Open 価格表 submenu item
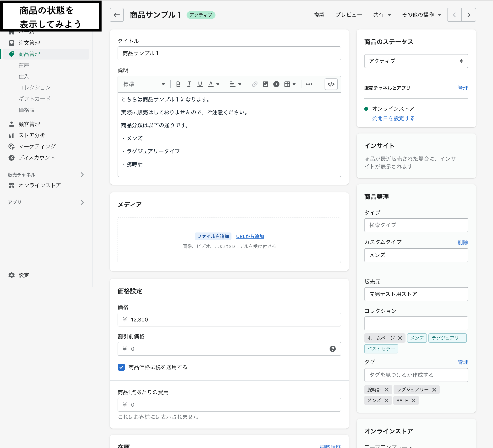The image size is (493, 448). (27, 110)
